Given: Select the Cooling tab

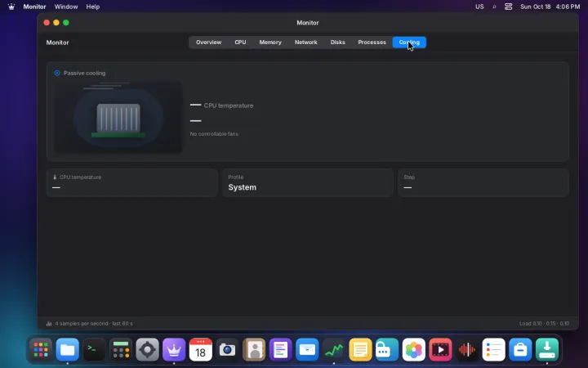Looking at the screenshot, I should [409, 43].
